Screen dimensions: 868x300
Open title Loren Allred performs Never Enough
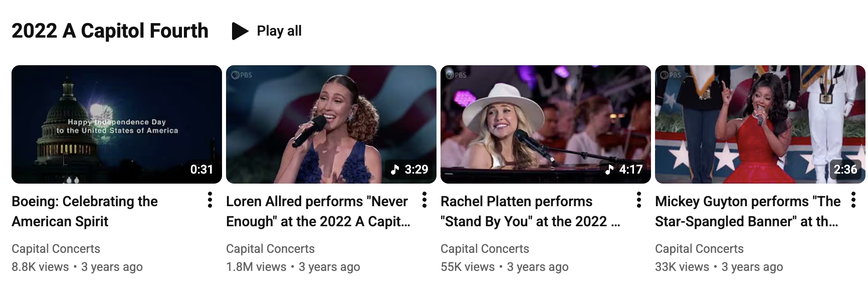pos(318,211)
